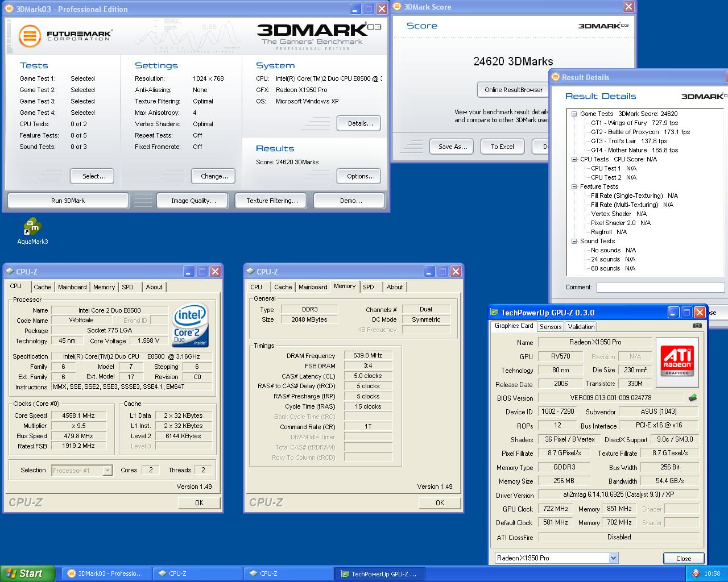Open the Processor #1 selection dropdown
Image resolution: width=728 pixels, height=582 pixels.
tap(107, 470)
